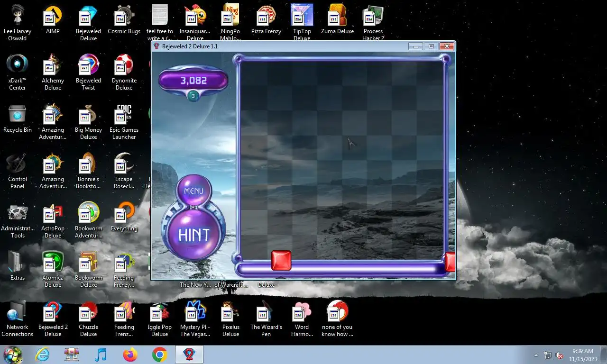
Task: Select the 'none of you know how' icon
Action: (x=337, y=318)
